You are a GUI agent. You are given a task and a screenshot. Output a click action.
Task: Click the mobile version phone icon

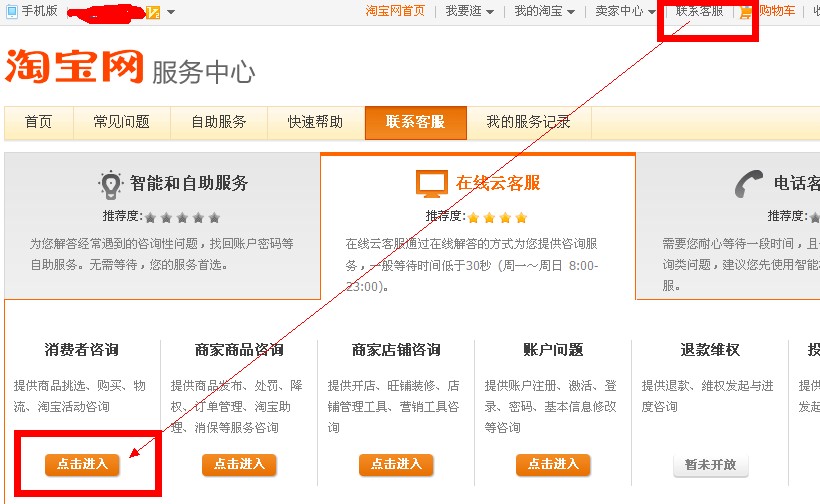pos(12,12)
